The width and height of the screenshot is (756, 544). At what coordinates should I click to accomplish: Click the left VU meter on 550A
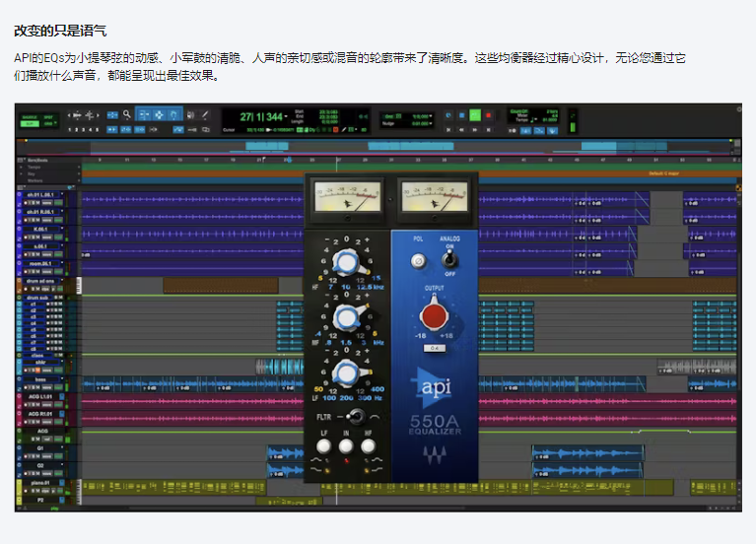[347, 196]
